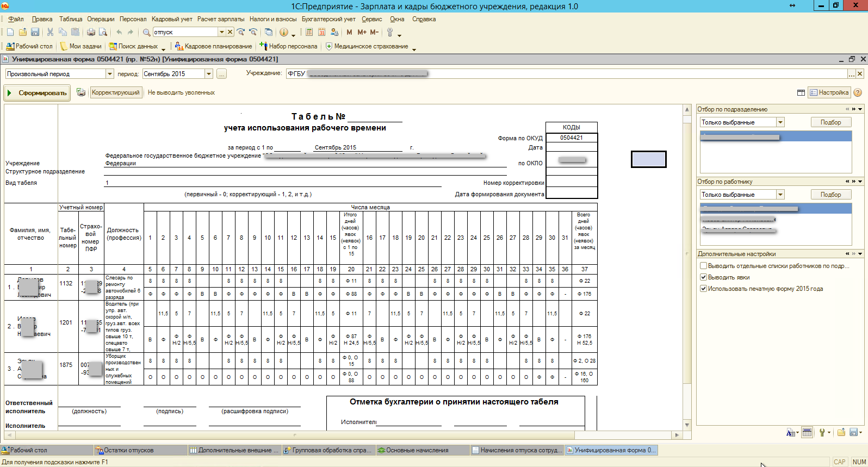
Task: Click the Настройка button
Action: (829, 92)
